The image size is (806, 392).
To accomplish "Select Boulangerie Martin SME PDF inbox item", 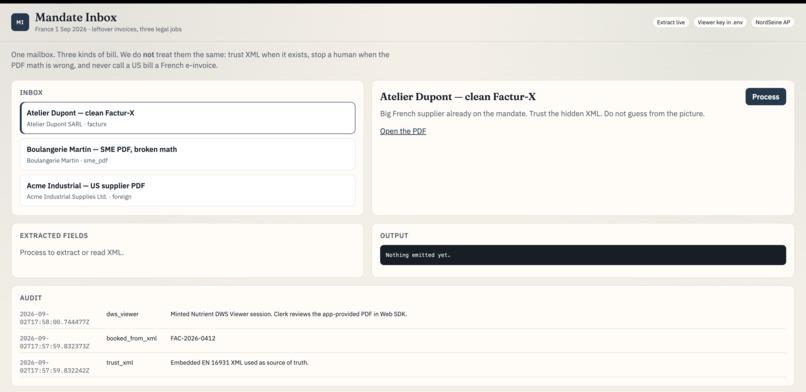I will (x=188, y=154).
